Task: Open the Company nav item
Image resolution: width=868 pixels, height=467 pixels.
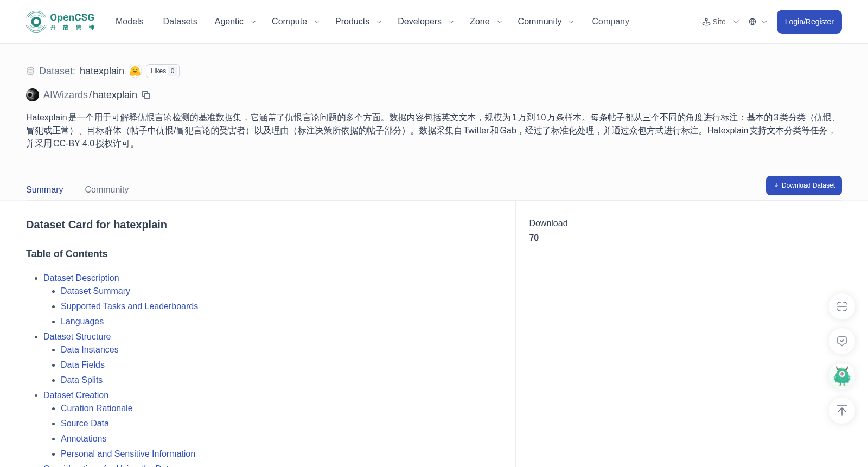Action: point(610,22)
